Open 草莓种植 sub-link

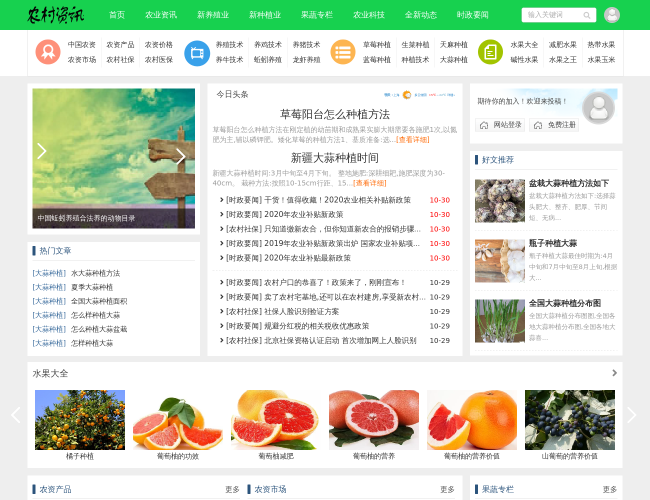377,45
